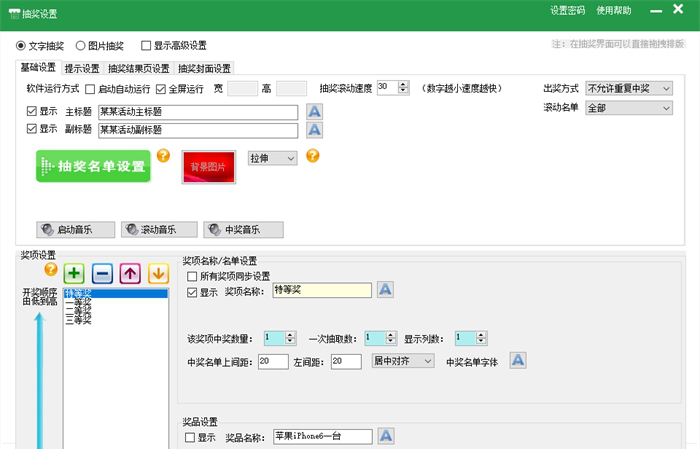700x466 pixels.
Task: Open 设置密码 in title bar
Action: tap(567, 10)
